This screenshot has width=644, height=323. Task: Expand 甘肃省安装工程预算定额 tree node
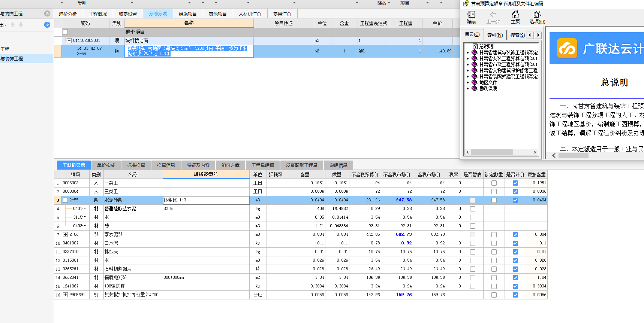pos(468,59)
